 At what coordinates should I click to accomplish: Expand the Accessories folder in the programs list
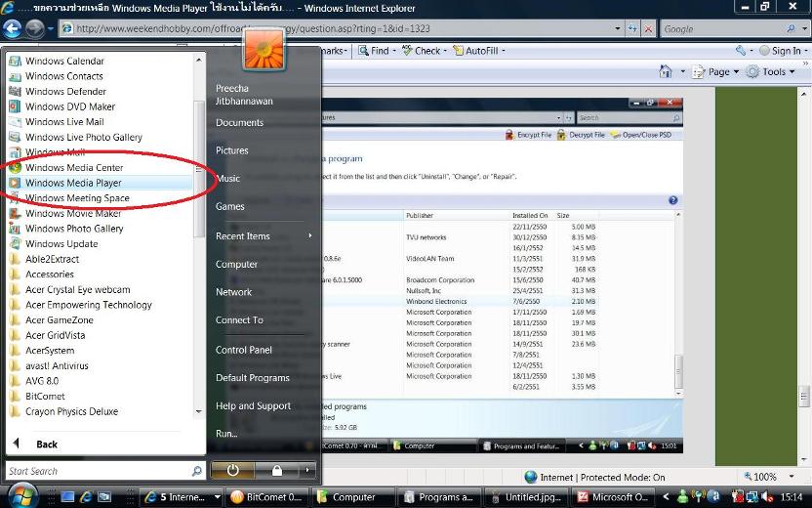[x=49, y=275]
